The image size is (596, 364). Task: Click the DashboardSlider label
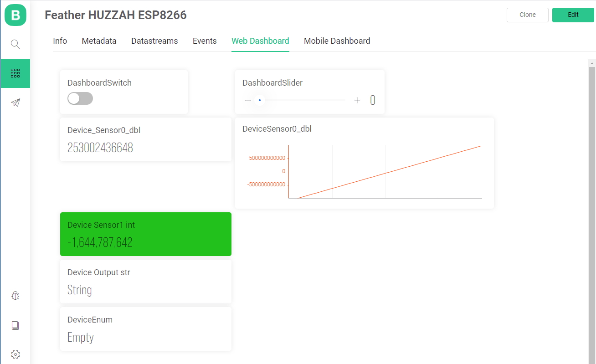pos(272,83)
